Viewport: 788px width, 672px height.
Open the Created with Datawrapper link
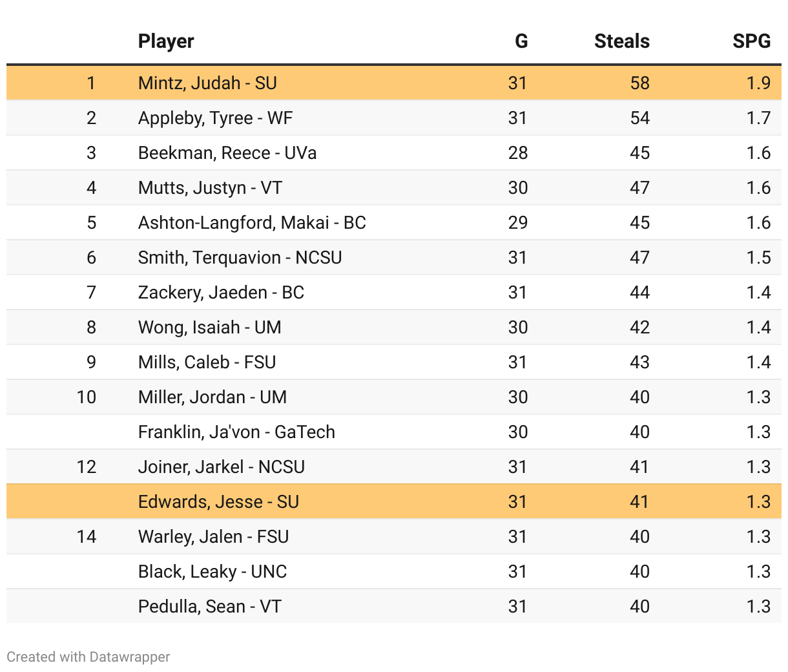tap(88, 656)
